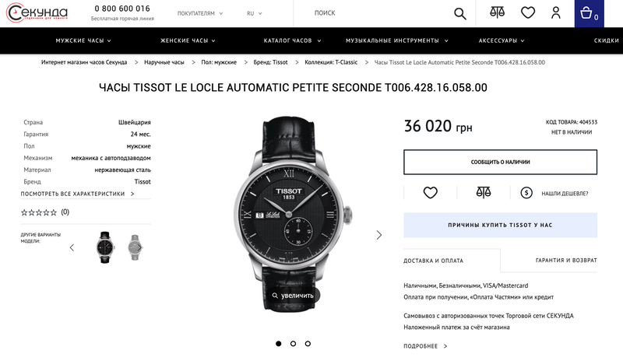Open the shopping cart icon
623x364 pixels.
[588, 13]
